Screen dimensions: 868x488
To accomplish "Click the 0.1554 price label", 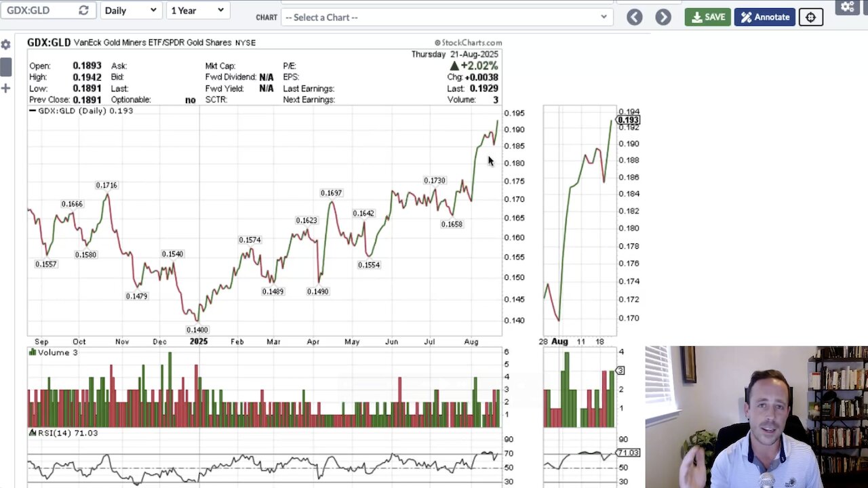I will tap(369, 265).
